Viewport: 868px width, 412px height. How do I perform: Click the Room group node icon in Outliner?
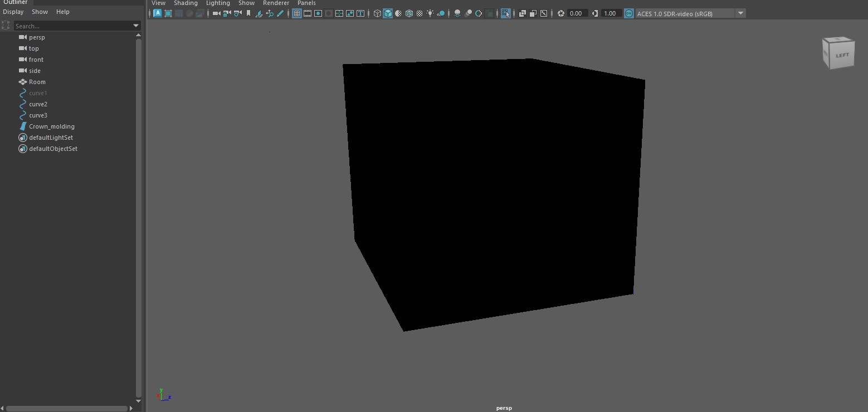pyautogui.click(x=23, y=82)
